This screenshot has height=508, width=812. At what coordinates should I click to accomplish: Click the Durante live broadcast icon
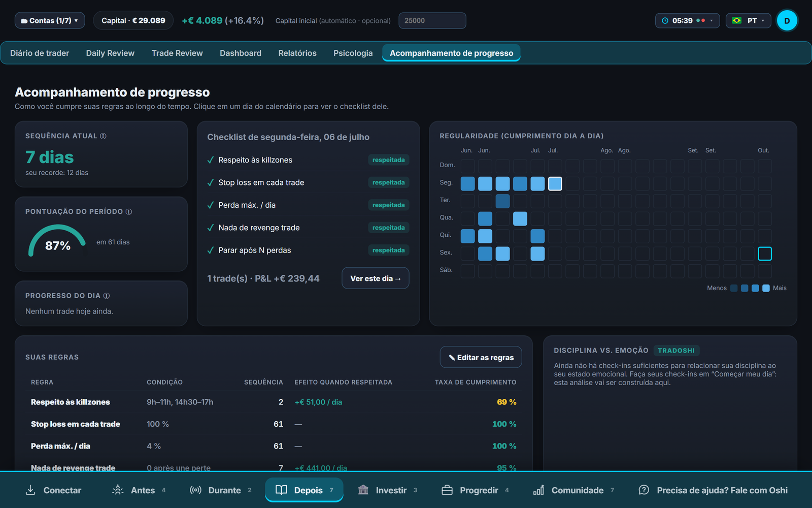tap(195, 490)
